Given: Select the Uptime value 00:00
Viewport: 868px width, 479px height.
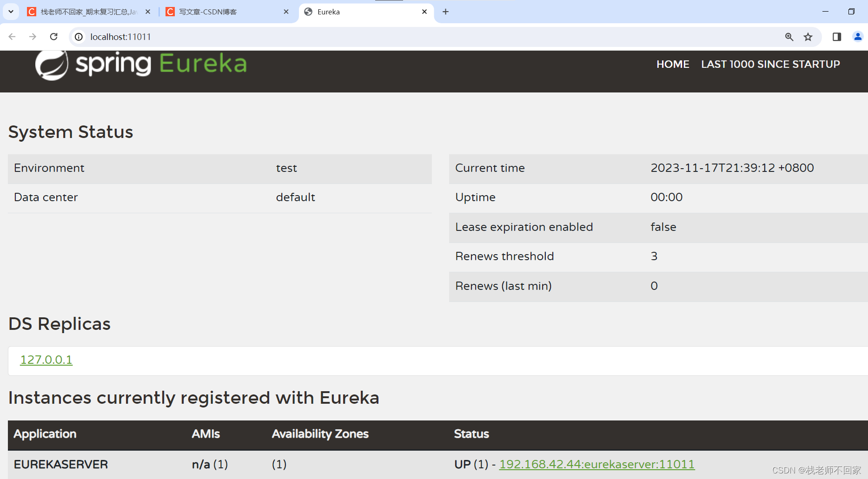Looking at the screenshot, I should click(666, 197).
